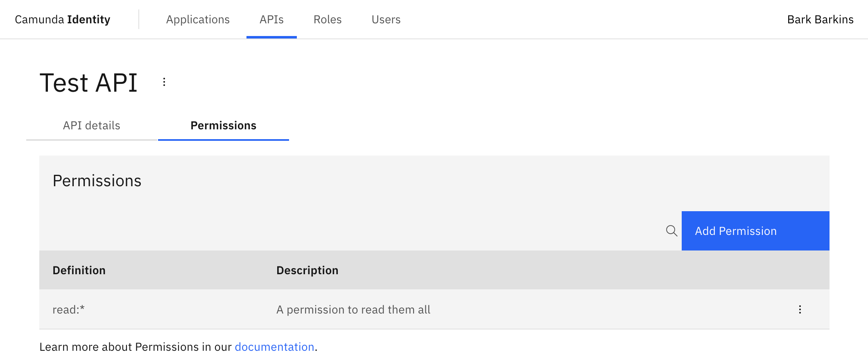Image resolution: width=868 pixels, height=361 pixels.
Task: Select the read:* permission definition cell
Action: (x=68, y=309)
